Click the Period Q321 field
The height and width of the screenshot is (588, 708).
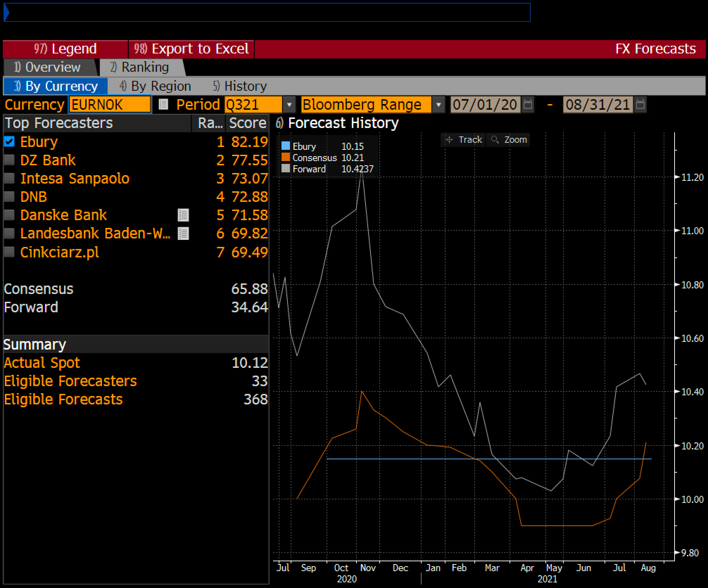tap(253, 104)
